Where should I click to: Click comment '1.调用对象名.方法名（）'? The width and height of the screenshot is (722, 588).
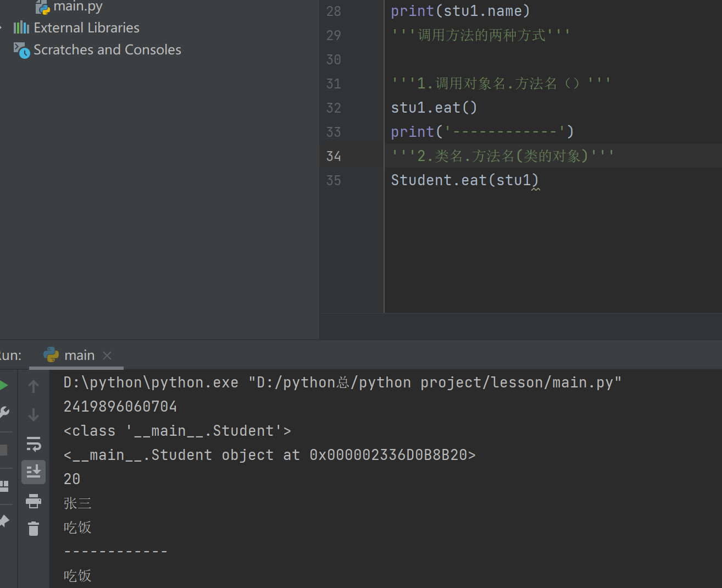coord(501,84)
